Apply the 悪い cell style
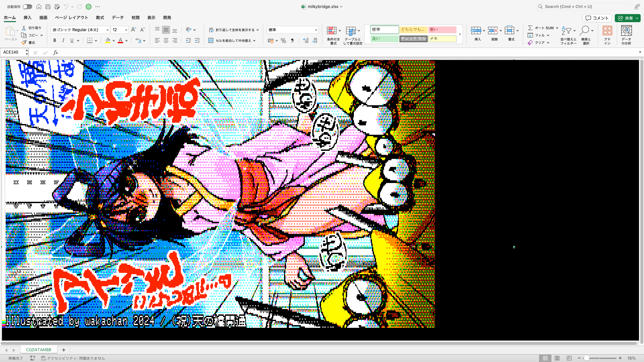 pyautogui.click(x=442, y=29)
